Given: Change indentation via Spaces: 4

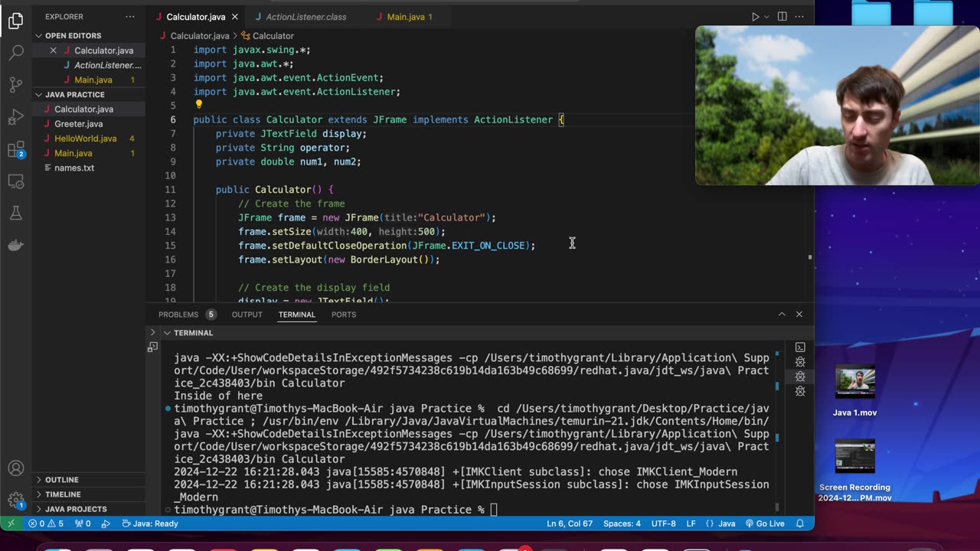Looking at the screenshot, I should click(622, 523).
